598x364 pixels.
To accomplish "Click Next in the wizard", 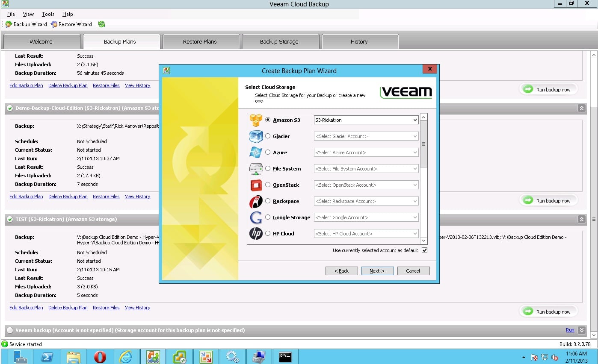I will pos(377,271).
